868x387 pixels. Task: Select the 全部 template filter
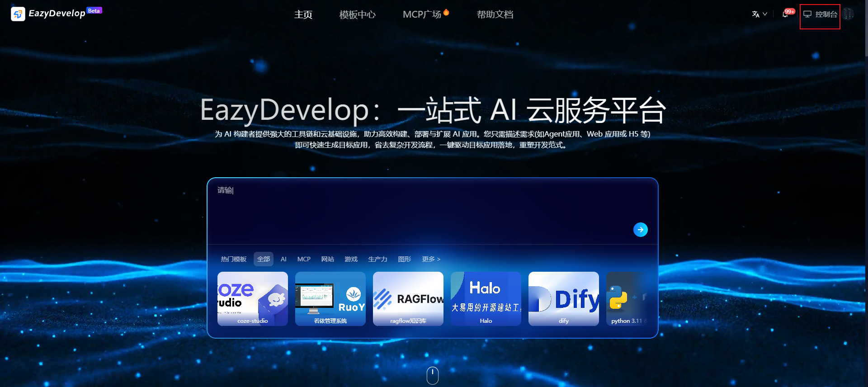coord(263,259)
